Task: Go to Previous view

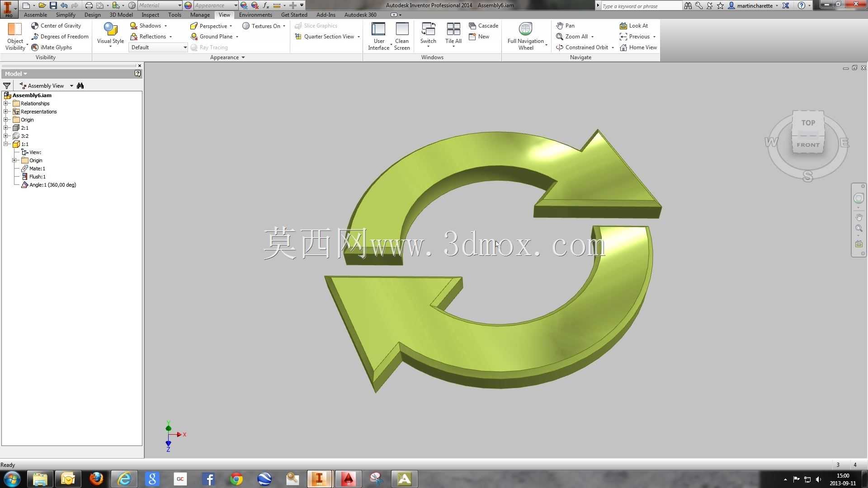Action: click(635, 37)
